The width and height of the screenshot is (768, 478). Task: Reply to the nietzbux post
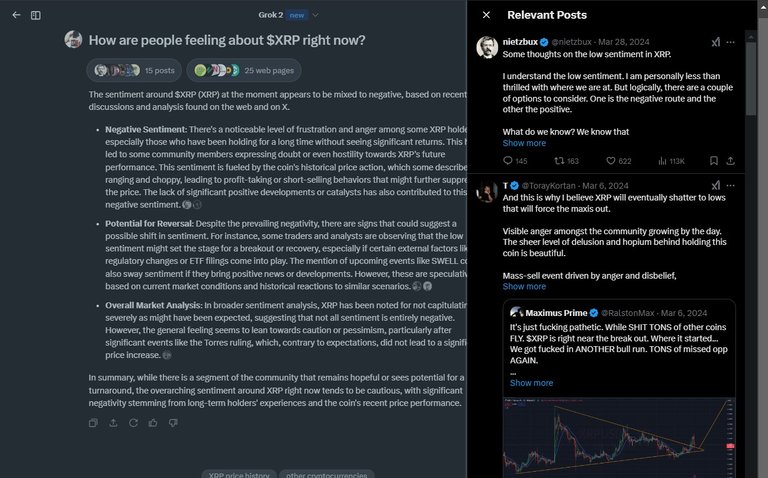(x=508, y=161)
